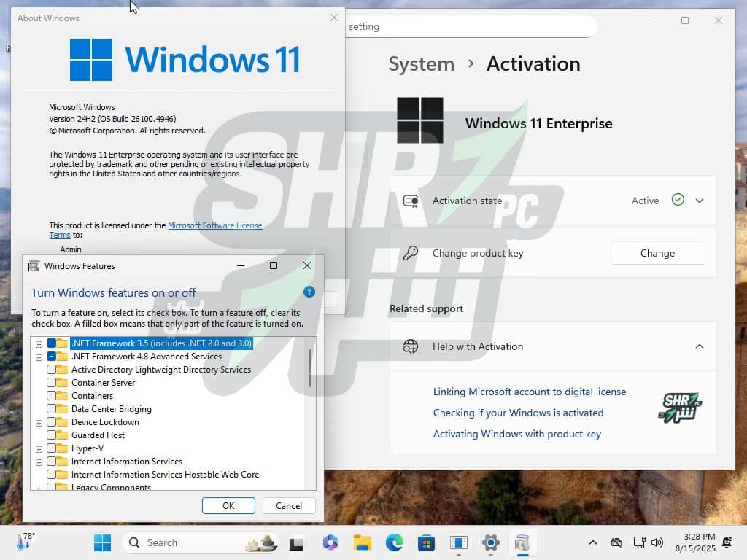The image size is (747, 560).
Task: Open the Settings gear on the taskbar
Action: click(x=491, y=542)
